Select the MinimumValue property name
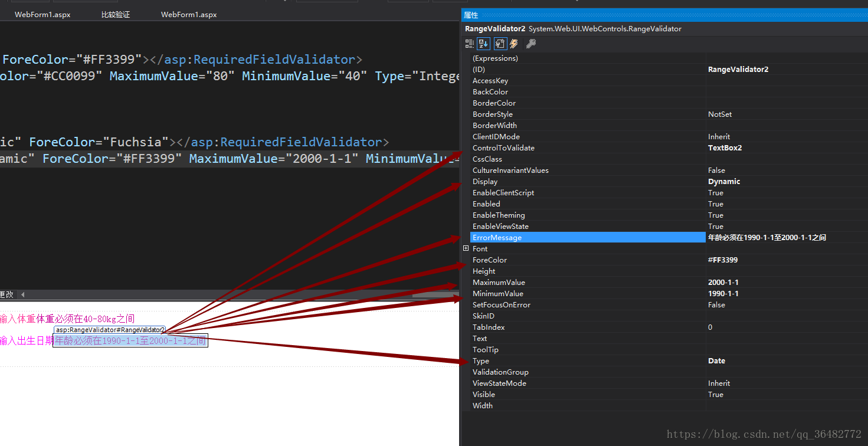868x446 pixels. 498,294
